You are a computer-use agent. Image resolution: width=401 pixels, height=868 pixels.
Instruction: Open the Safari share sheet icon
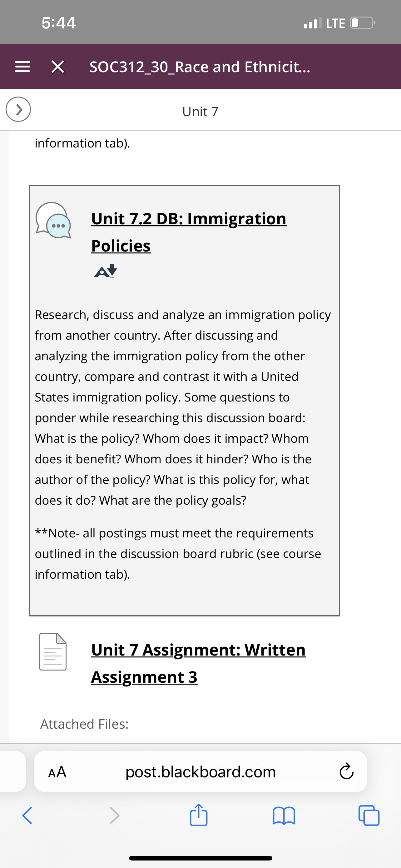pos(199,815)
